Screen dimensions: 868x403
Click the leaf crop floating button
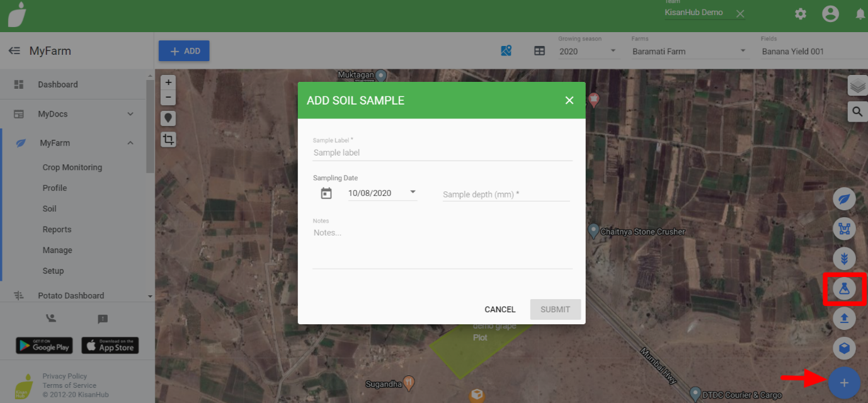(x=844, y=199)
